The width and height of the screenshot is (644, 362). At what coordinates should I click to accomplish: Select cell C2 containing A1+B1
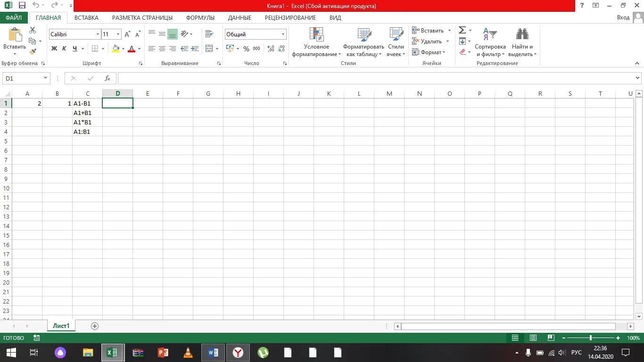click(x=87, y=113)
